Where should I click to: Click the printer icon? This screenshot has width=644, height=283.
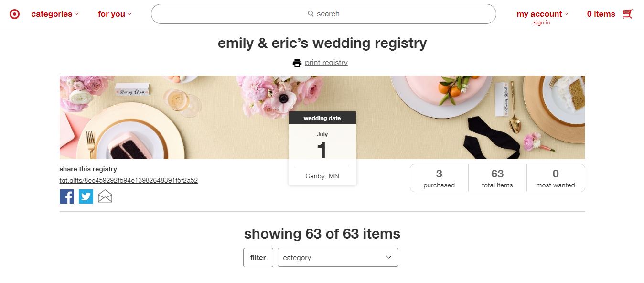[297, 63]
